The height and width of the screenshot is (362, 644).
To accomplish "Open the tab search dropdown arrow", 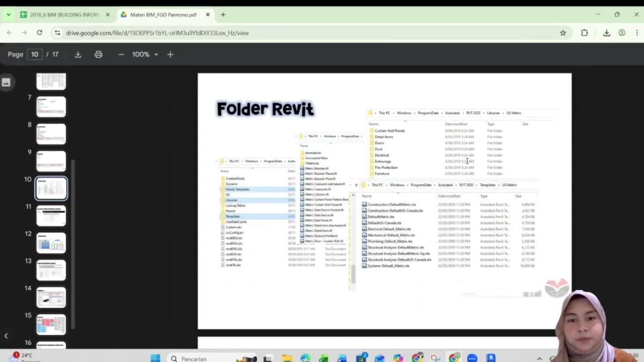I will [x=9, y=15].
